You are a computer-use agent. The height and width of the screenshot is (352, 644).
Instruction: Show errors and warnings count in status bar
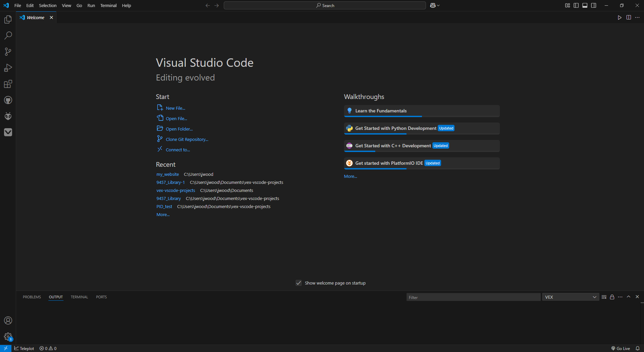pos(48,348)
